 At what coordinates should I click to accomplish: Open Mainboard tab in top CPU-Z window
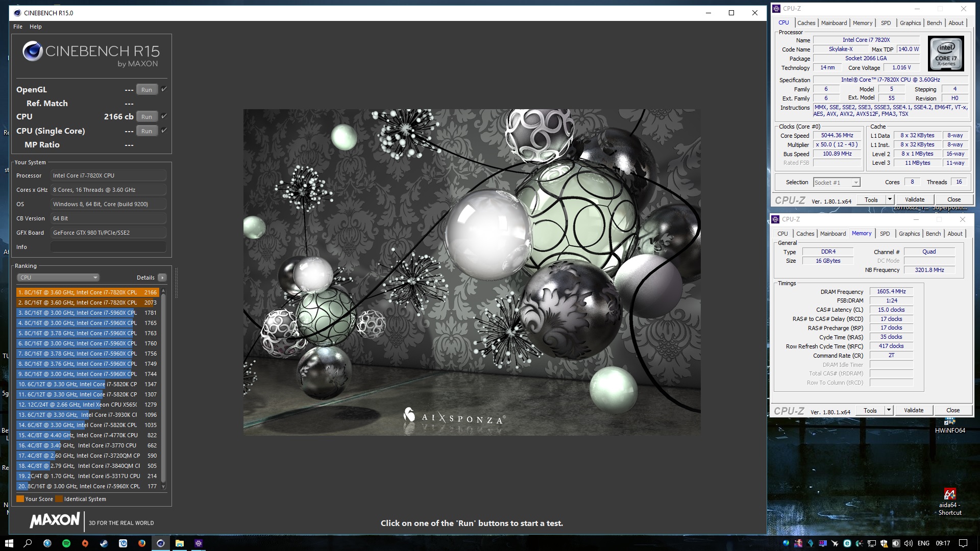click(x=834, y=23)
